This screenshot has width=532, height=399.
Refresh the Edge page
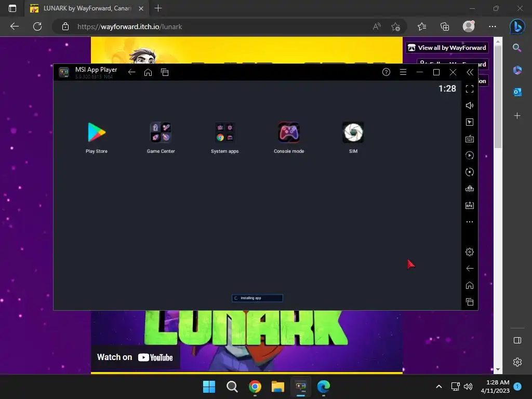pyautogui.click(x=37, y=26)
